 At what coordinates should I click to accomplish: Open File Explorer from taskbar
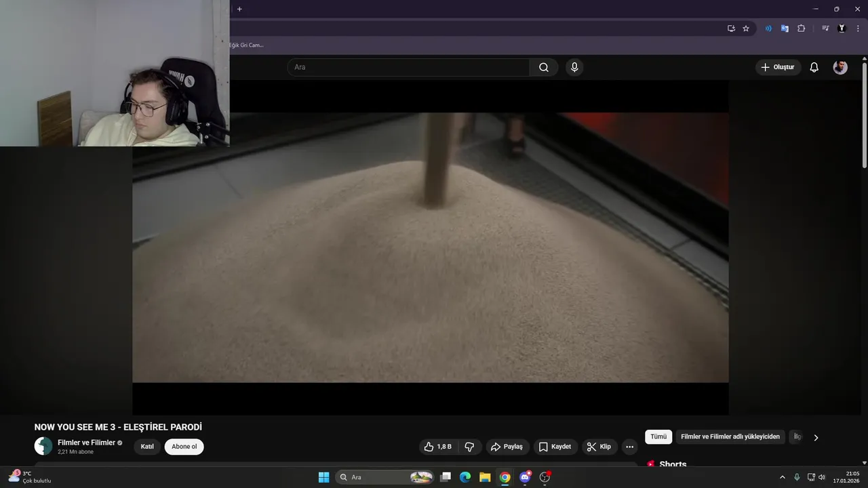485,477
